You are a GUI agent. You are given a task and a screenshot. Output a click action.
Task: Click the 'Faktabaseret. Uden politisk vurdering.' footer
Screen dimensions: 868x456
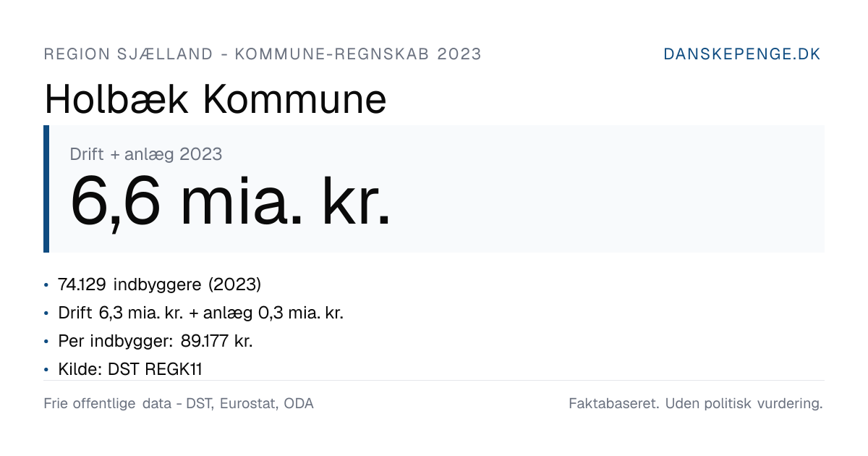tap(696, 404)
